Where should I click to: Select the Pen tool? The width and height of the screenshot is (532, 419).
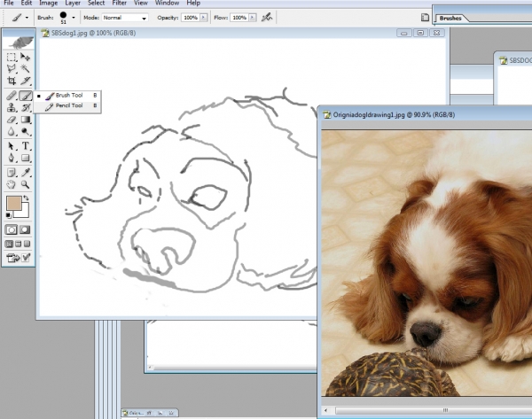[x=12, y=158]
